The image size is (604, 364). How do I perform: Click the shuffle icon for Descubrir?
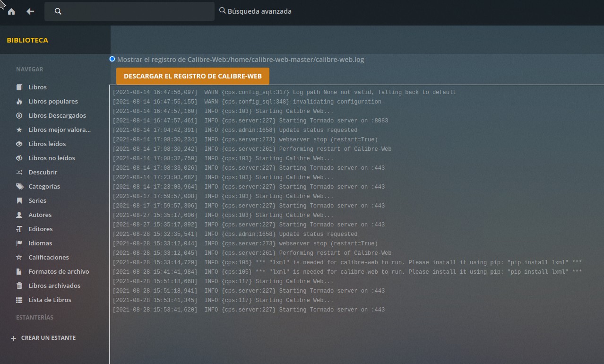[19, 172]
